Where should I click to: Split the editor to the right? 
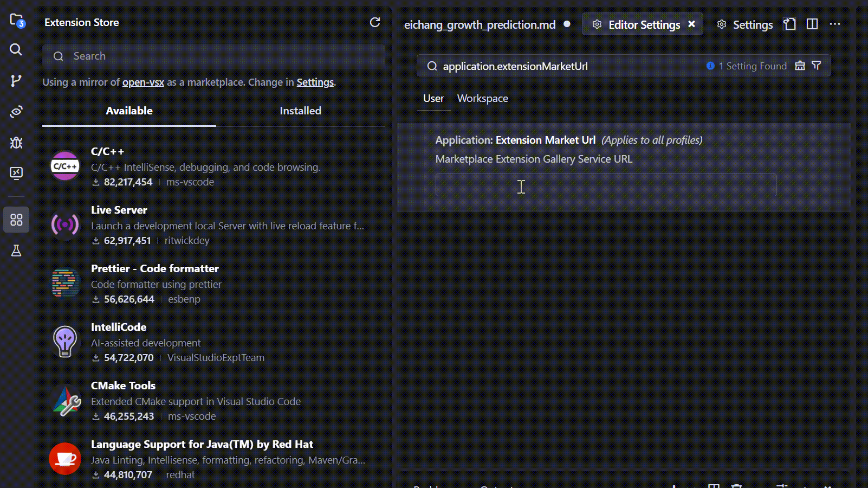click(812, 24)
